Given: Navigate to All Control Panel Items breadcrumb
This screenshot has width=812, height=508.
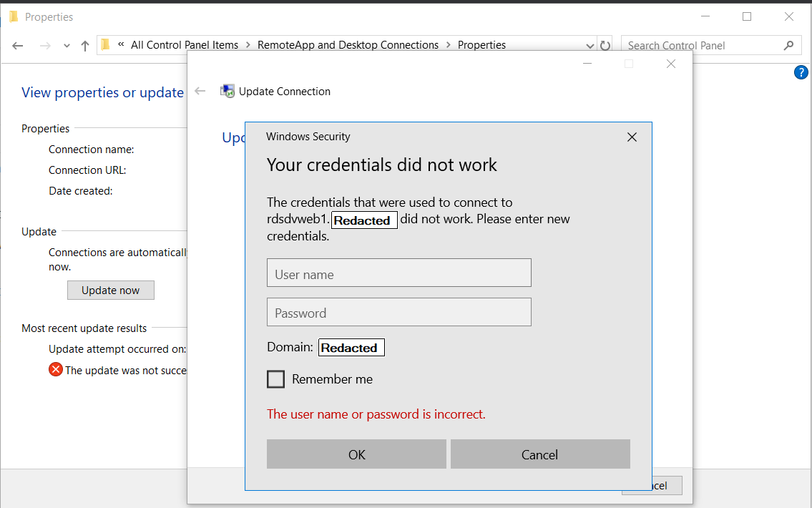Looking at the screenshot, I should [185, 44].
